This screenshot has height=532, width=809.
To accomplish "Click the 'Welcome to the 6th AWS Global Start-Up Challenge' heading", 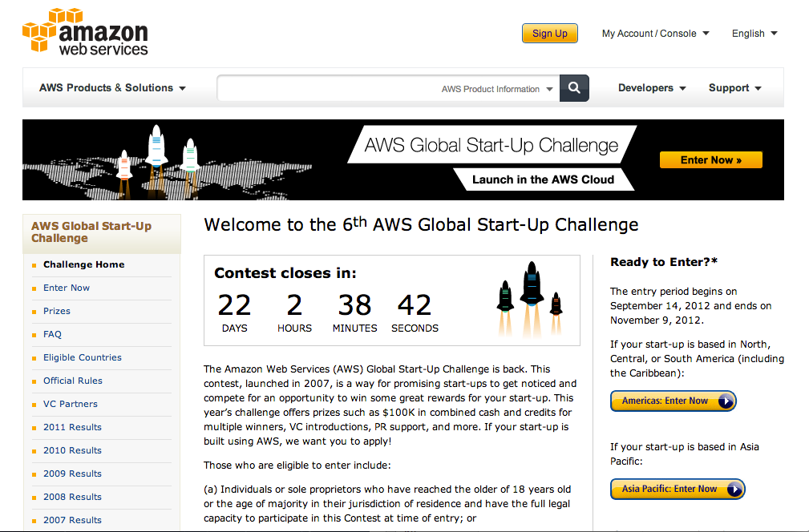I will coord(421,225).
